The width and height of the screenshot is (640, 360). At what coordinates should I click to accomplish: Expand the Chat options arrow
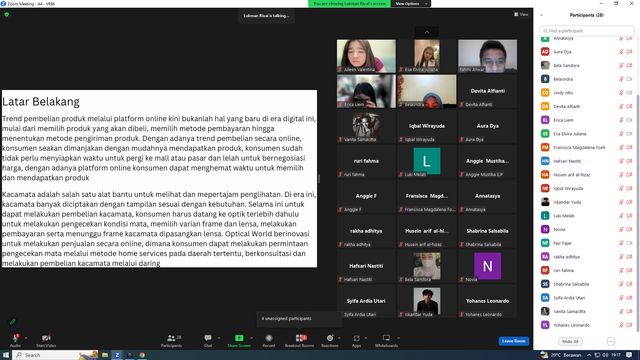click(219, 338)
